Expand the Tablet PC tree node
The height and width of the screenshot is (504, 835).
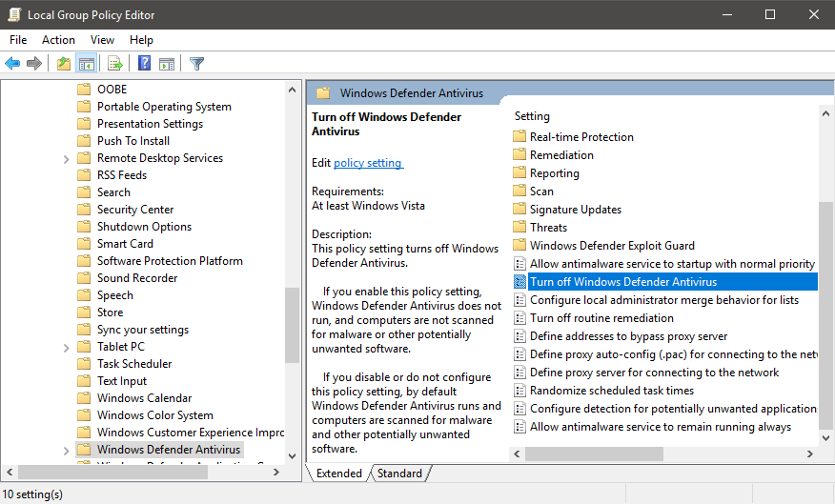pyautogui.click(x=66, y=348)
